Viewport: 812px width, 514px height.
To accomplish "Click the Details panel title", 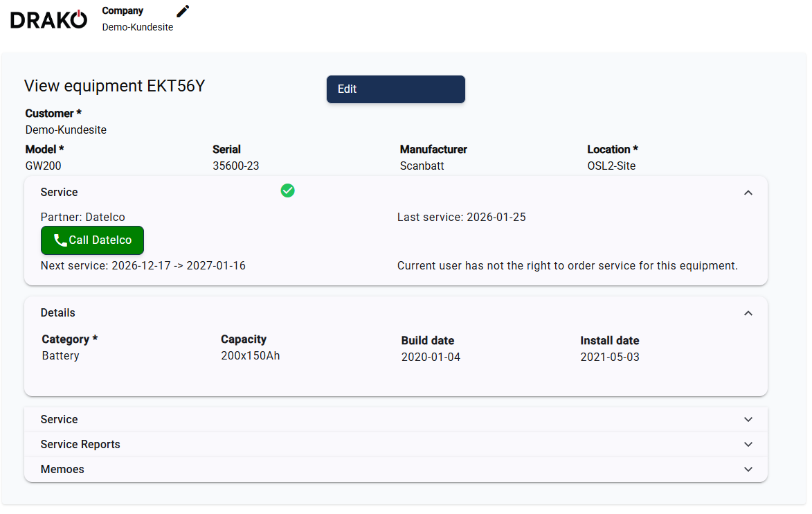I will coord(58,313).
